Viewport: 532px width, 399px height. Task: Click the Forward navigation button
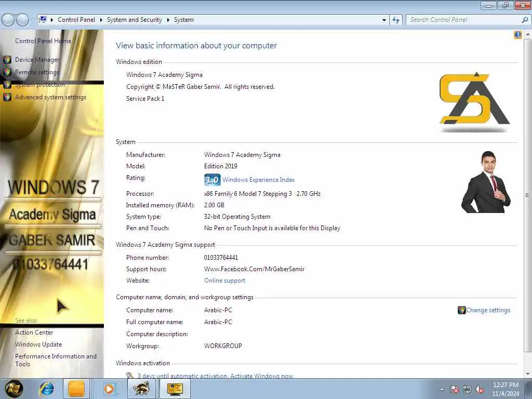(x=23, y=20)
